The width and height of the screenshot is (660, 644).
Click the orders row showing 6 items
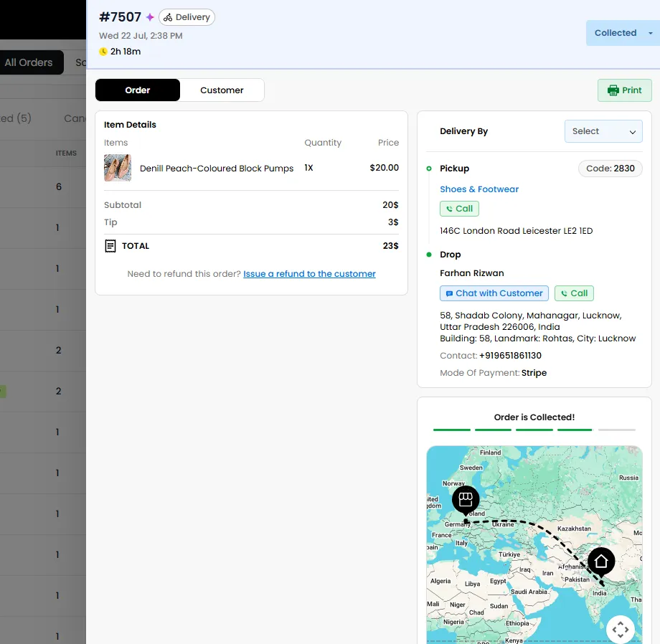point(43,186)
